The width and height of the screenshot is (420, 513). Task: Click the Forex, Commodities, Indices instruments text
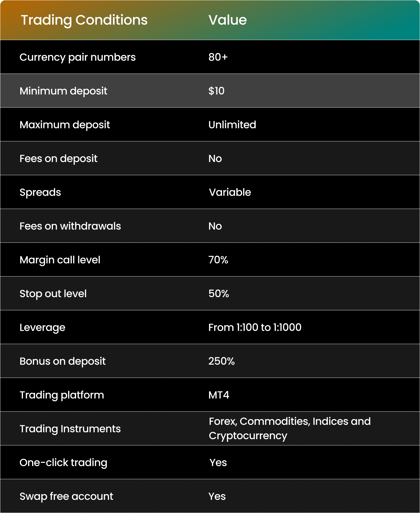[290, 428]
